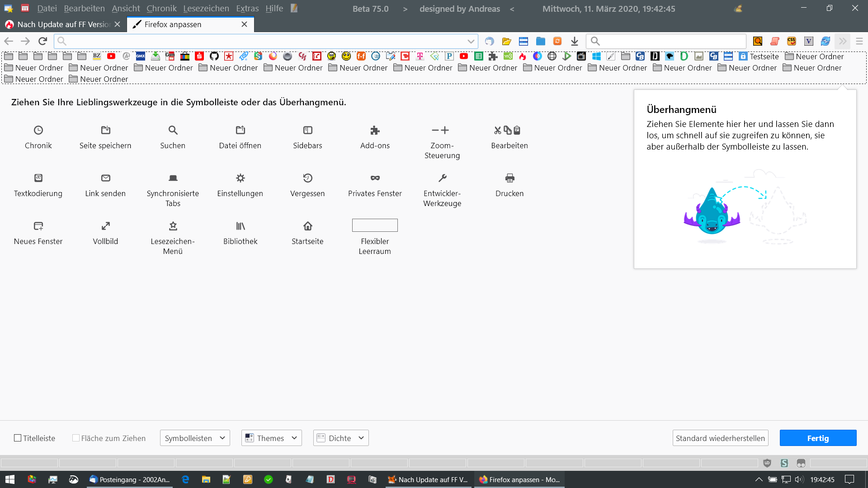Open the Lesezeichen menu
The width and height of the screenshot is (868, 488).
tap(206, 9)
